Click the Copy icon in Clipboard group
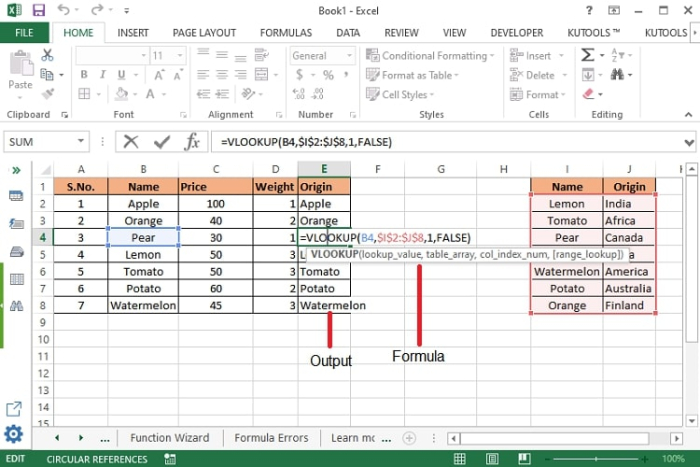Screen dimensions: 700x467 47,74
